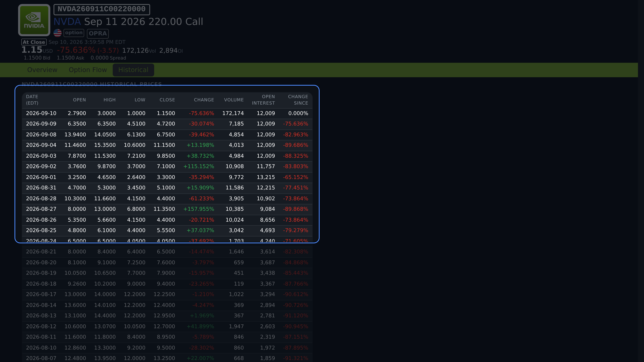Click the +37.037% change value

pyautogui.click(x=200, y=230)
